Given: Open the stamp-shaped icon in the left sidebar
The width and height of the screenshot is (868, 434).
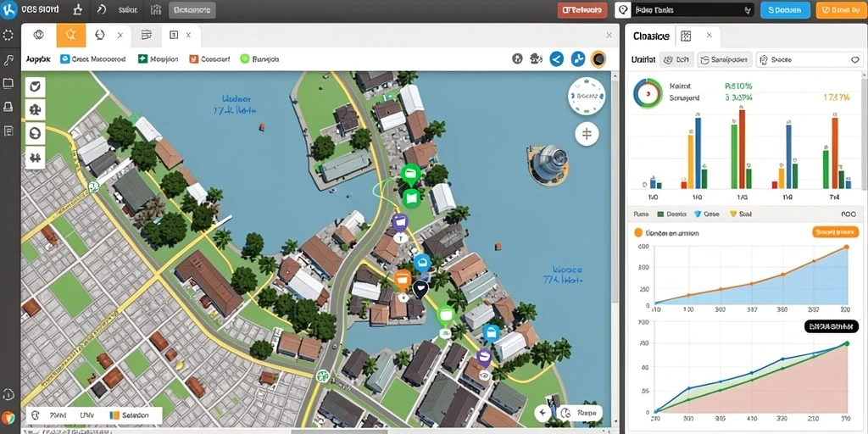Looking at the screenshot, I should tap(8, 107).
